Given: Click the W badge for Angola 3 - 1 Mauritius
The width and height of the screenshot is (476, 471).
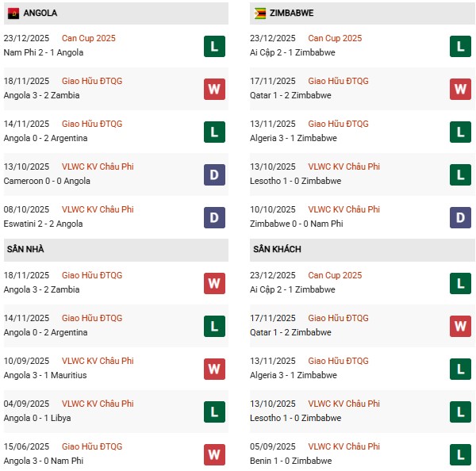Looking at the screenshot, I should coord(213,369).
